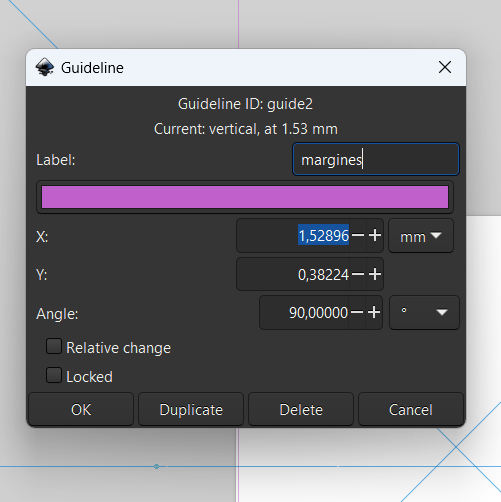Screen dimensions: 501x502
Task: Increase X value with plus button
Action: [375, 235]
